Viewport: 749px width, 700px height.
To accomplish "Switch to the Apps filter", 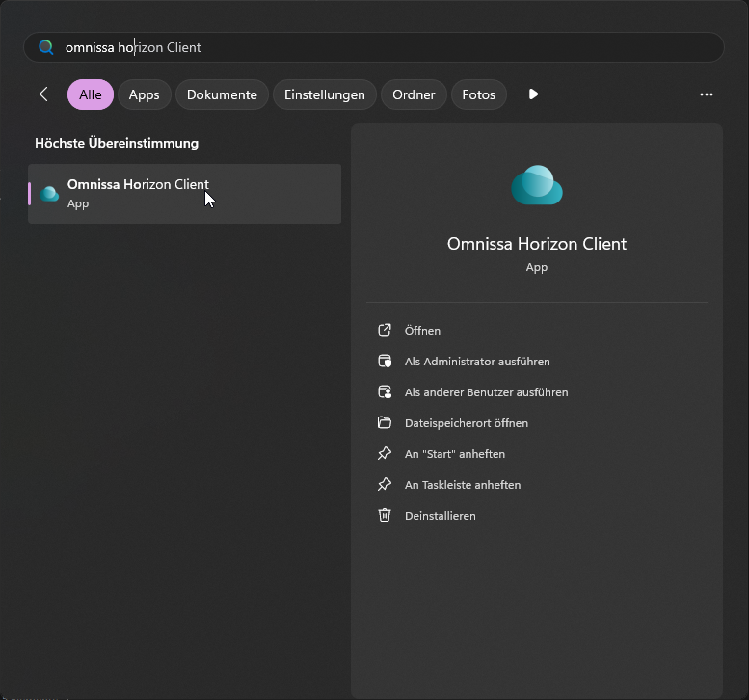I will [x=145, y=94].
